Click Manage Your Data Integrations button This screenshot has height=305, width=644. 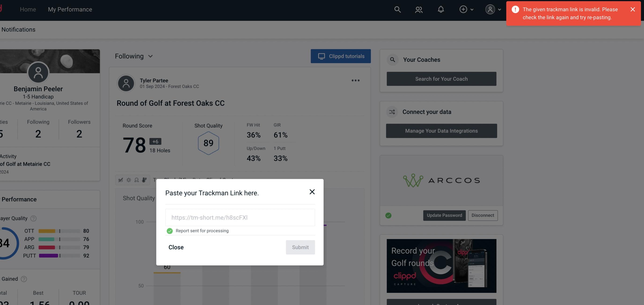442,131
